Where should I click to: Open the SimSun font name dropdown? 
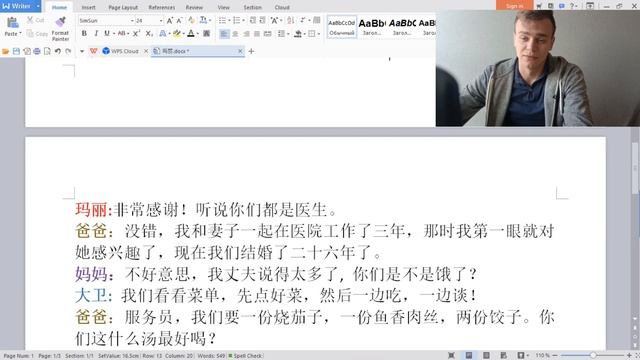pyautogui.click(x=132, y=20)
